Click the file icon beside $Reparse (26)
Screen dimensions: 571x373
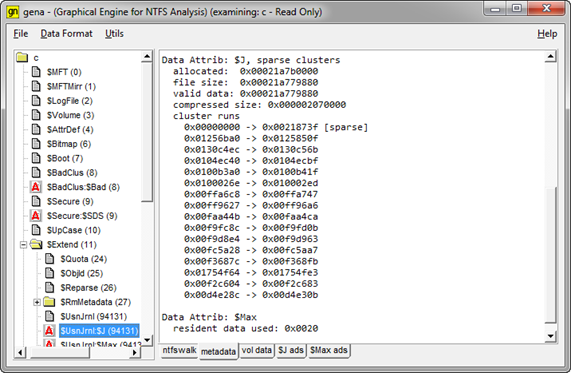pyautogui.click(x=50, y=288)
